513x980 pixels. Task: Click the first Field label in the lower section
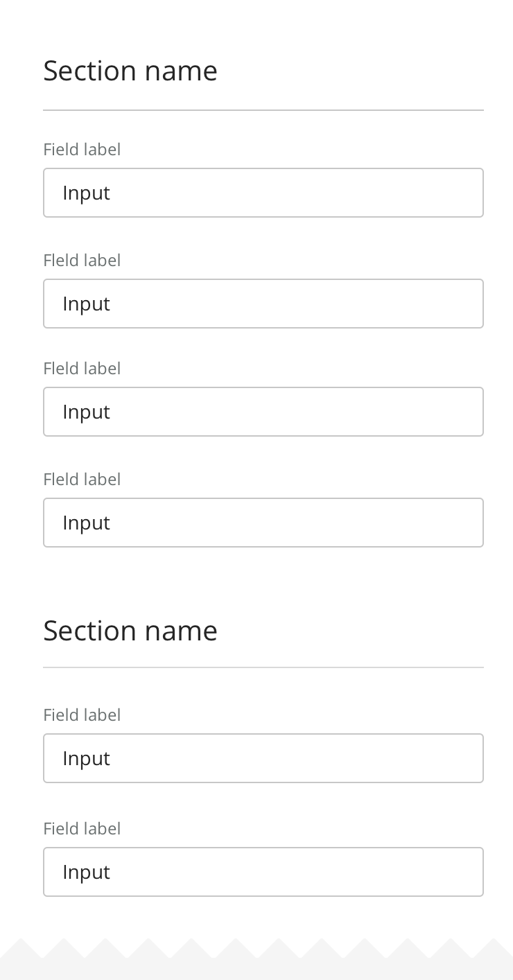[x=82, y=715]
